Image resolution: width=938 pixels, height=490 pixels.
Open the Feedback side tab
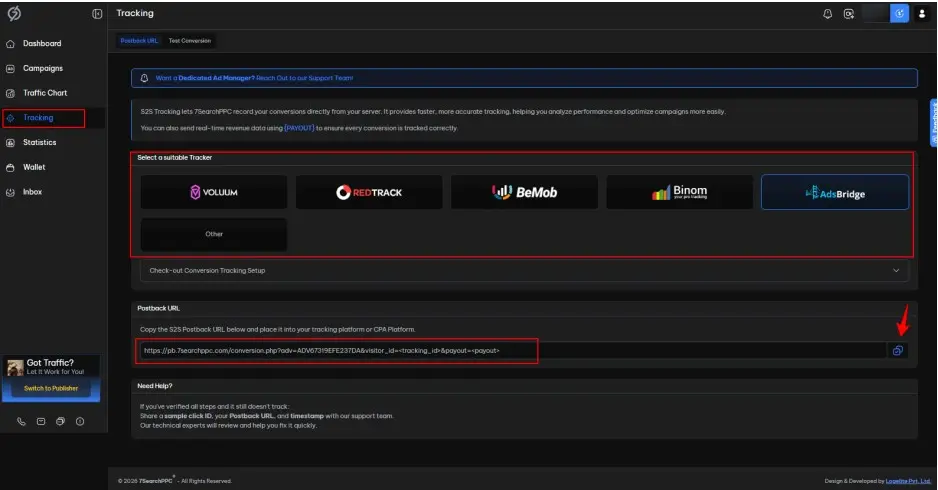[933, 123]
